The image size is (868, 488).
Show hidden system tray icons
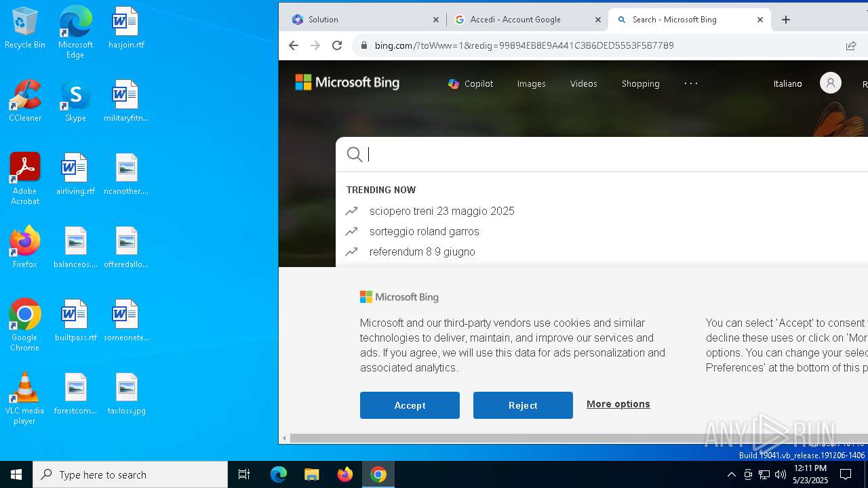pos(731,474)
